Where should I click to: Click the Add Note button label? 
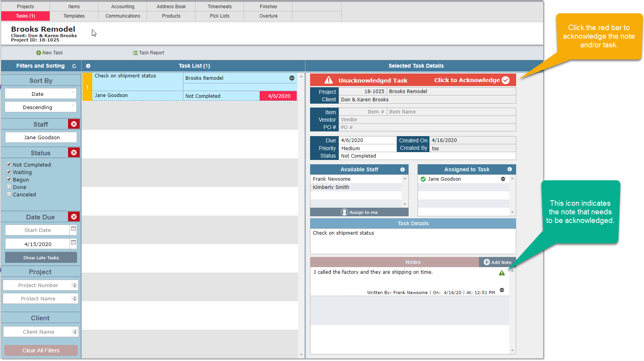click(x=501, y=262)
